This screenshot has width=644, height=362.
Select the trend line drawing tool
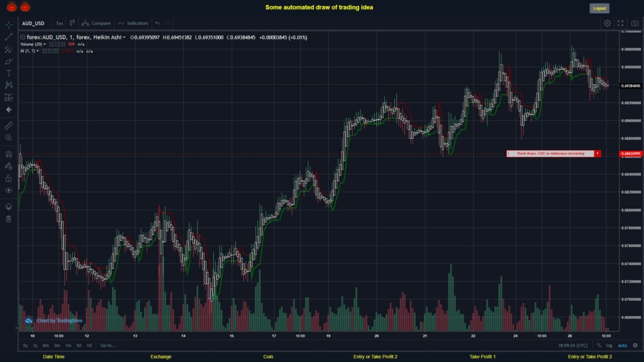point(9,37)
